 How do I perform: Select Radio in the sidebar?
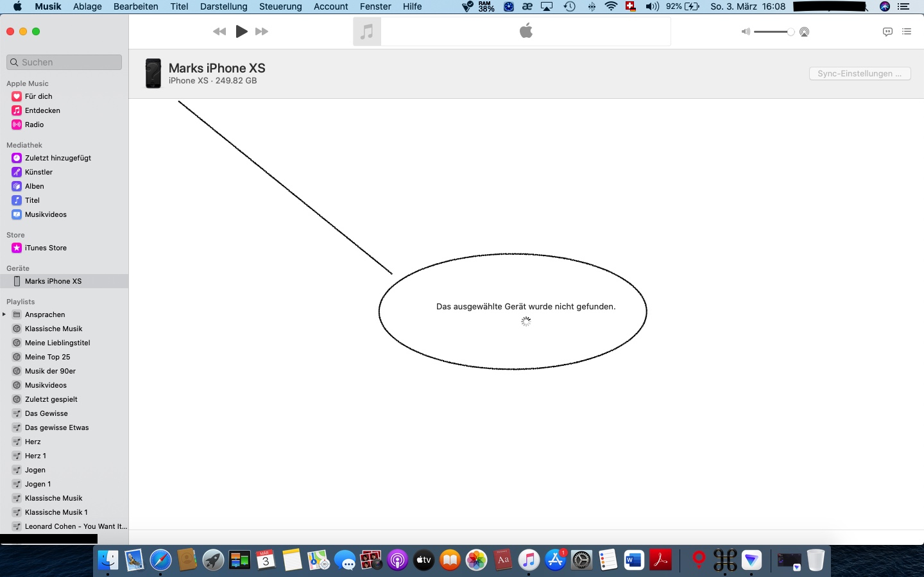pyautogui.click(x=34, y=125)
